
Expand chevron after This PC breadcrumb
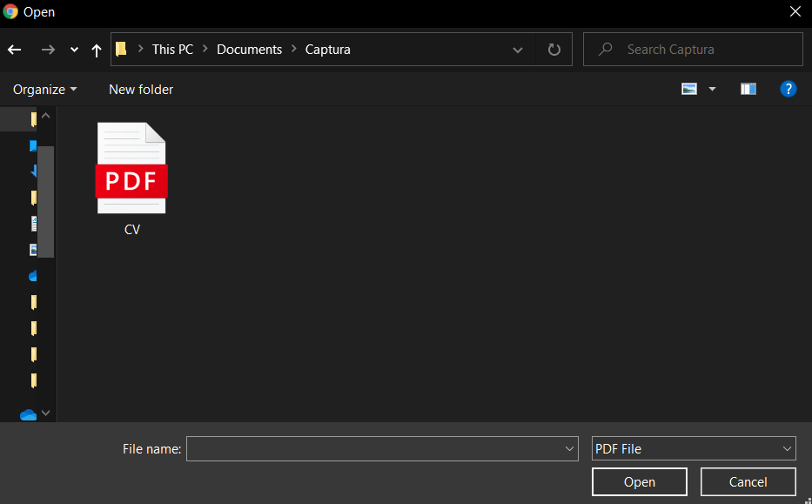[x=205, y=50]
